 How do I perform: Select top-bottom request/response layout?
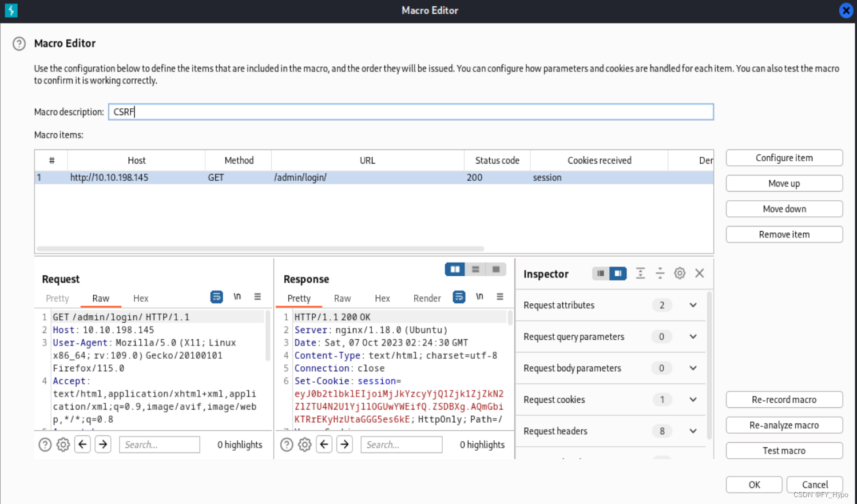[x=475, y=269]
